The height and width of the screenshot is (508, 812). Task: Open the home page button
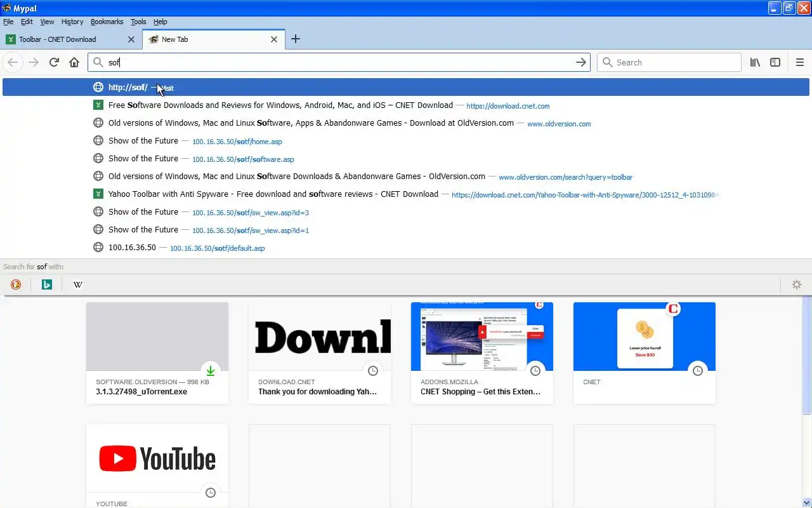(x=74, y=62)
